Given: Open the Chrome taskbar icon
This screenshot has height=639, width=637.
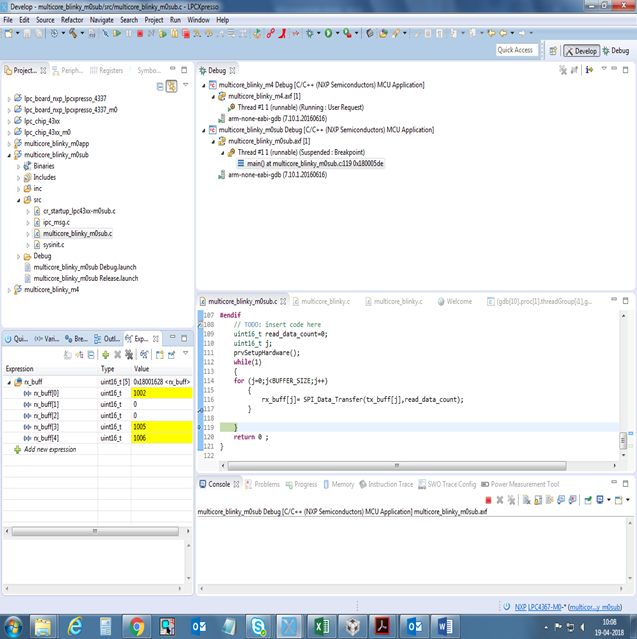Looking at the screenshot, I should 137,626.
